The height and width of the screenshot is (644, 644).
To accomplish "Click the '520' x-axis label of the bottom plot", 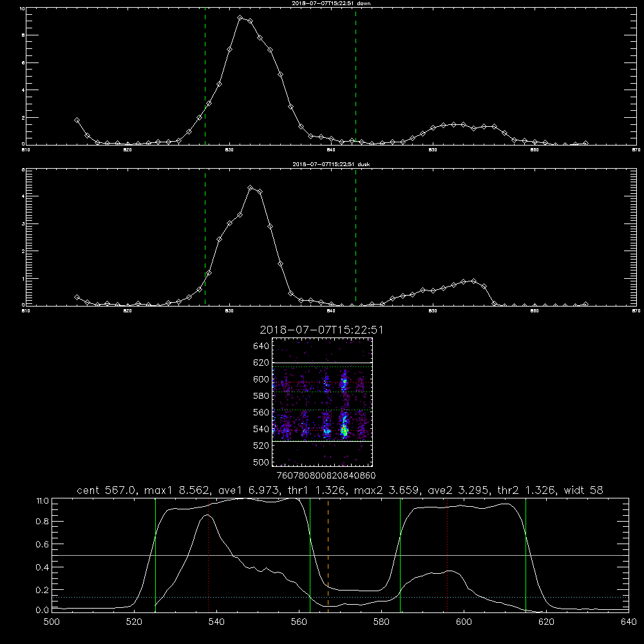I will click(x=134, y=622).
